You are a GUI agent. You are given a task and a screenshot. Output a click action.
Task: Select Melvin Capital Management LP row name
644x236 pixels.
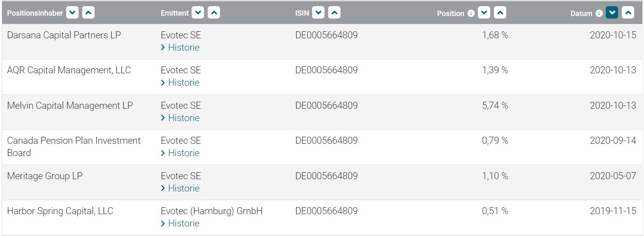(70, 105)
